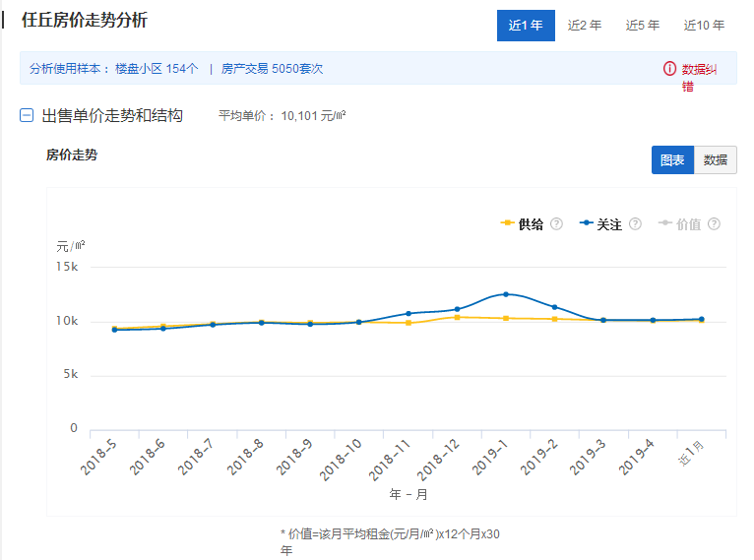Switch to 近5年 time range
This screenshot has width=754, height=560.
point(643,26)
